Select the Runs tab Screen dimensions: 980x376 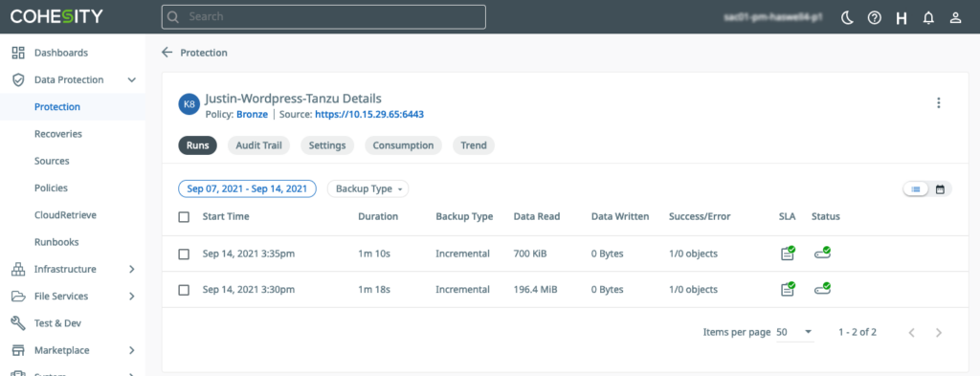[197, 145]
